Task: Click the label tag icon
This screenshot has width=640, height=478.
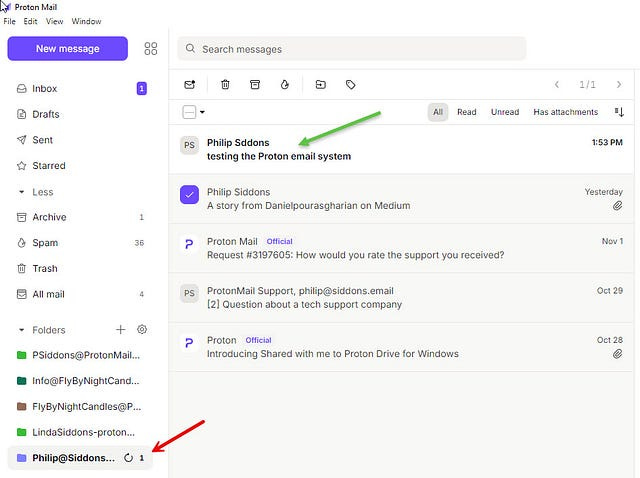Action: pos(351,84)
